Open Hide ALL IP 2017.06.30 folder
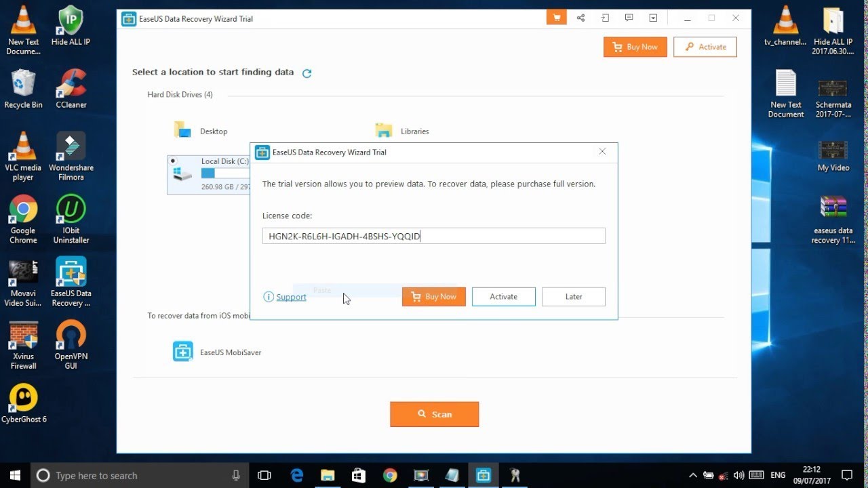 click(x=833, y=30)
